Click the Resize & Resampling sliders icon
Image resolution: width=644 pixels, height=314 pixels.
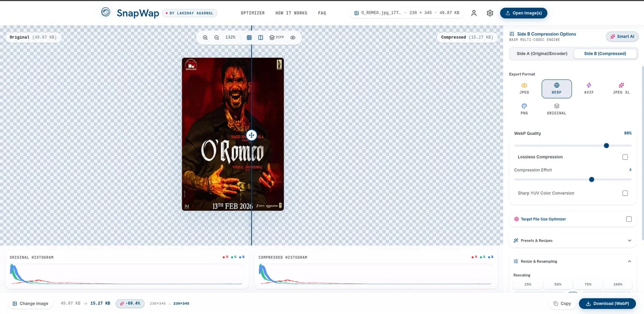pos(516,261)
